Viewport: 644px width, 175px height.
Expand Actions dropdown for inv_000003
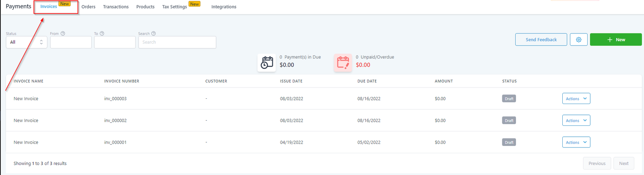(576, 98)
